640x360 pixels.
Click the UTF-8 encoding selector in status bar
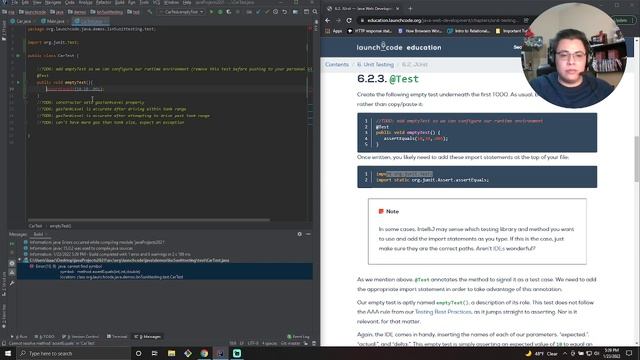[x=253, y=343]
